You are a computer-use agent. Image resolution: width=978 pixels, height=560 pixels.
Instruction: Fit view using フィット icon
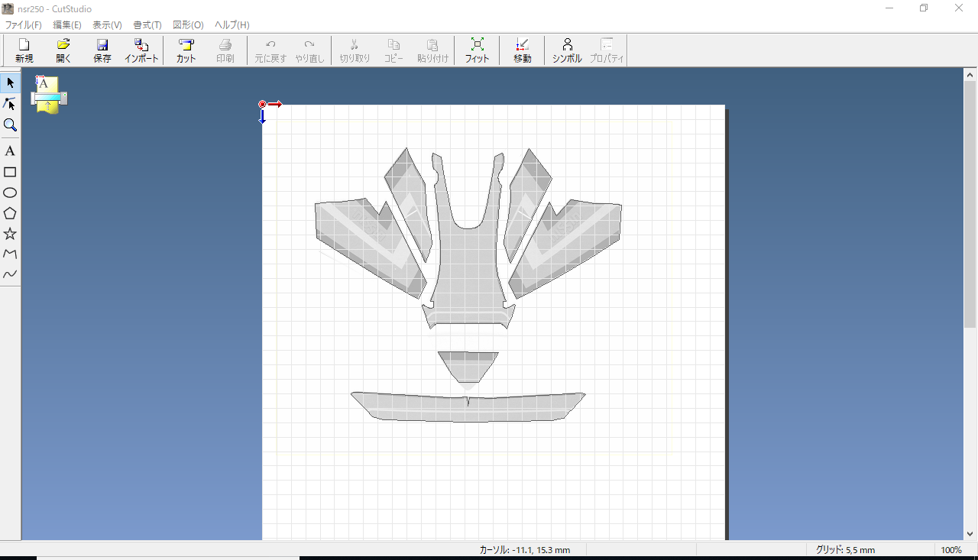[x=477, y=50]
